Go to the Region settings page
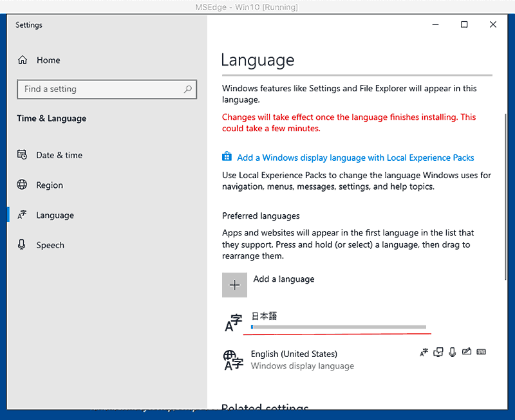This screenshot has width=515, height=420. (x=49, y=185)
